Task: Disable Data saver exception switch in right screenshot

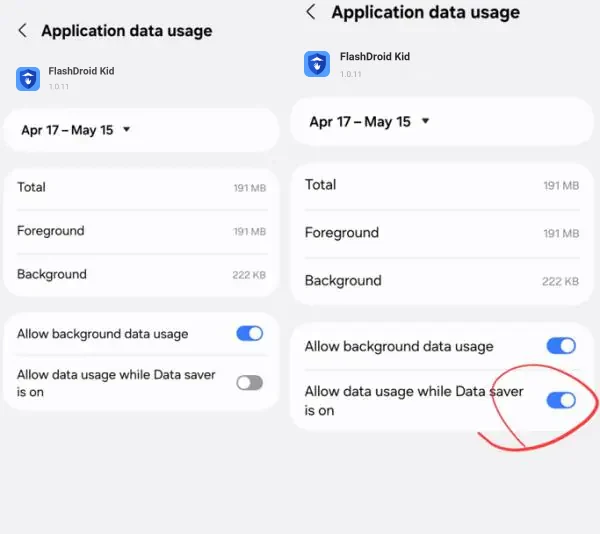Action: [x=561, y=400]
